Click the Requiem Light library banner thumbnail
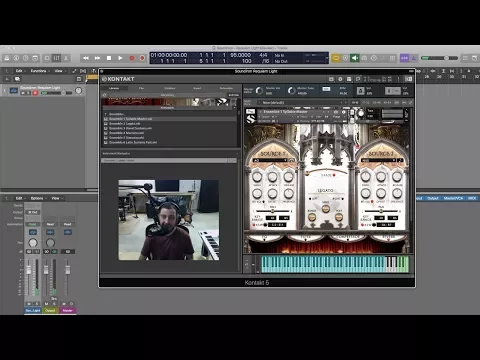The height and width of the screenshot is (360, 480). [168, 102]
